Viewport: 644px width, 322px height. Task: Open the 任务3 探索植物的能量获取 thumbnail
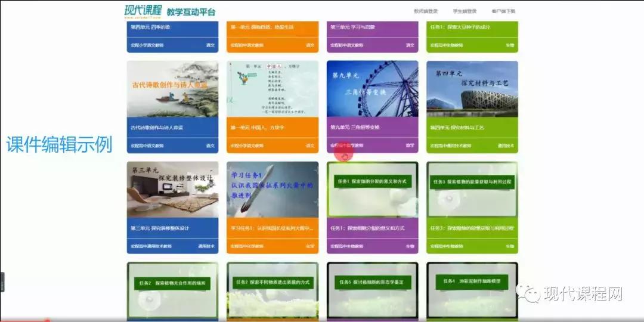472,190
